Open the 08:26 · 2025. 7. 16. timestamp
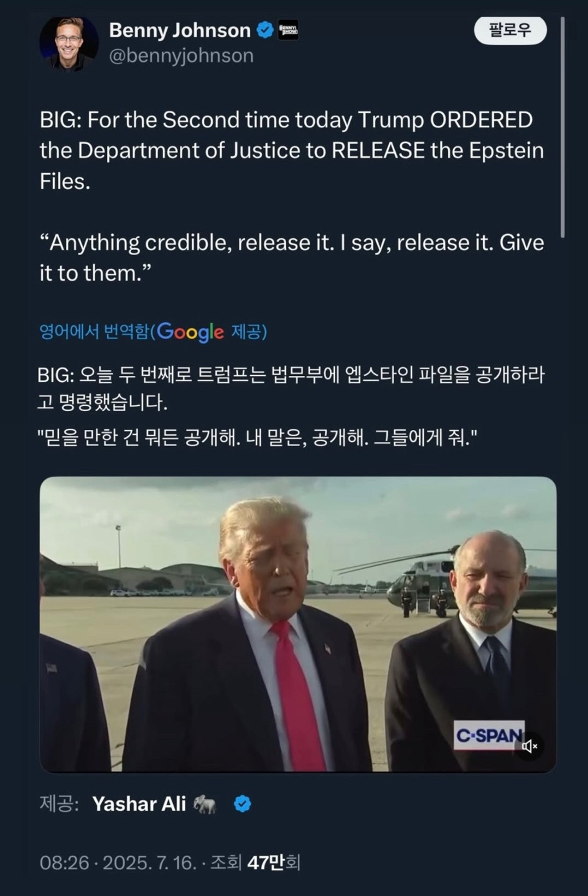This screenshot has height=896, width=588. 118,862
